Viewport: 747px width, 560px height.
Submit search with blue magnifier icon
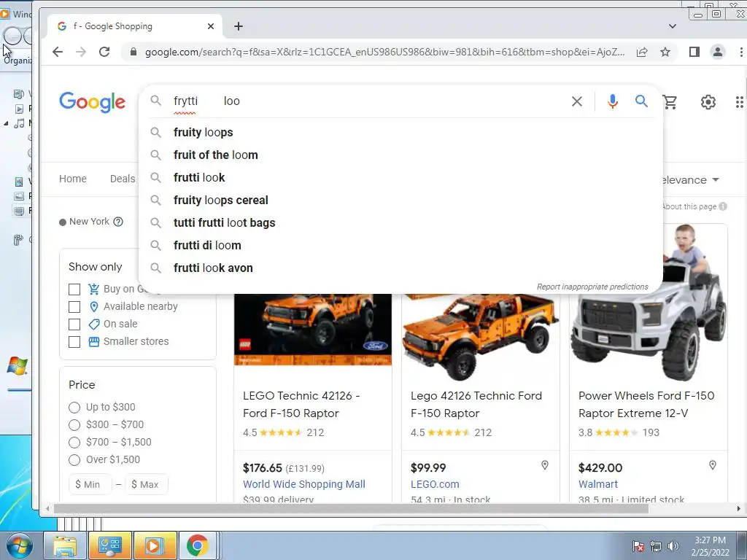click(641, 101)
